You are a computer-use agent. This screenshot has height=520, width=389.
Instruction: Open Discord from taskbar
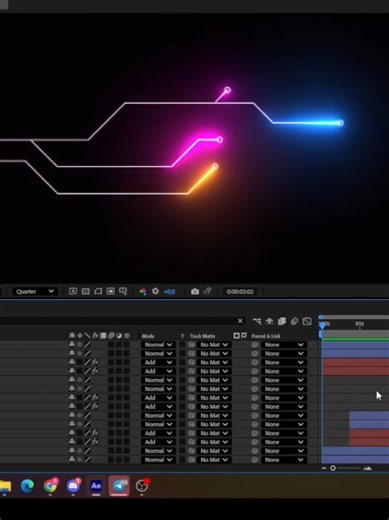pyautogui.click(x=73, y=486)
